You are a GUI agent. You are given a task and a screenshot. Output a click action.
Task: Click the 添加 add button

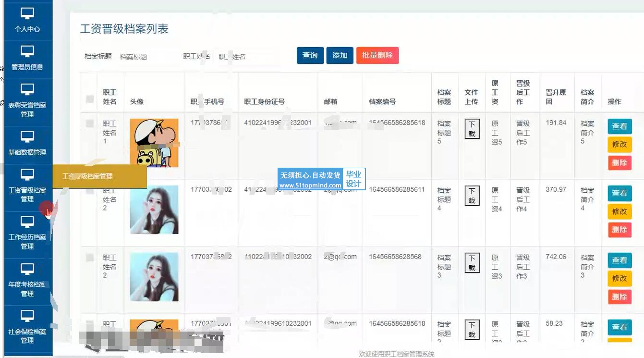[340, 55]
